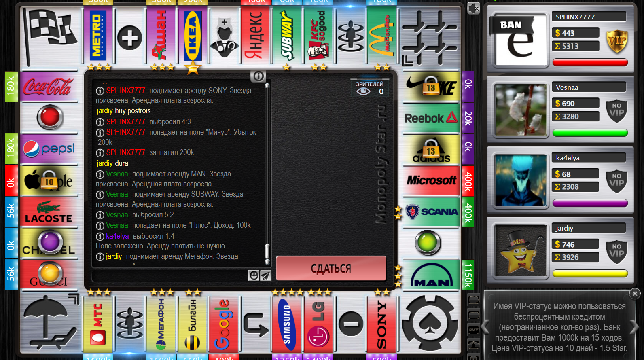Select the Билайн tile
644x360 pixels.
[x=193, y=324]
